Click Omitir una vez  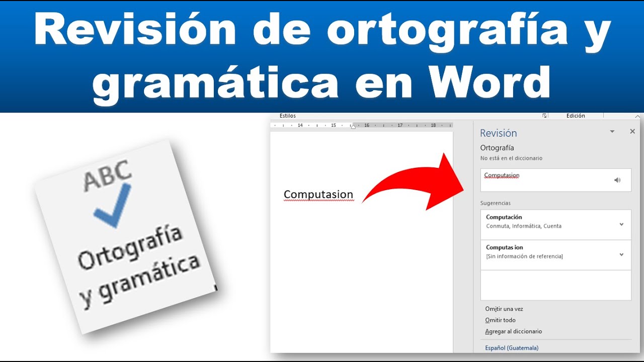click(504, 309)
